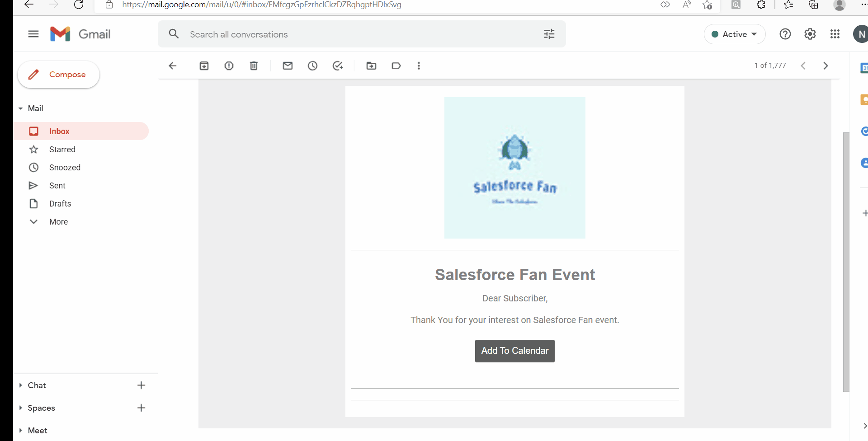Mark the email as unread

pos(288,66)
